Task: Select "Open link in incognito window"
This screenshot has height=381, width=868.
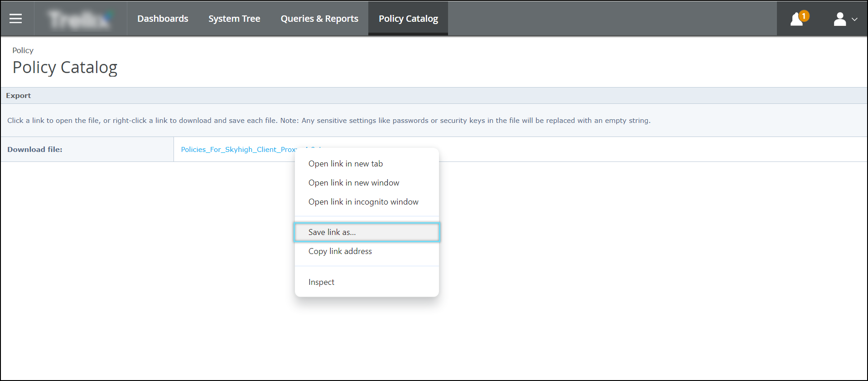Action: 363,202
